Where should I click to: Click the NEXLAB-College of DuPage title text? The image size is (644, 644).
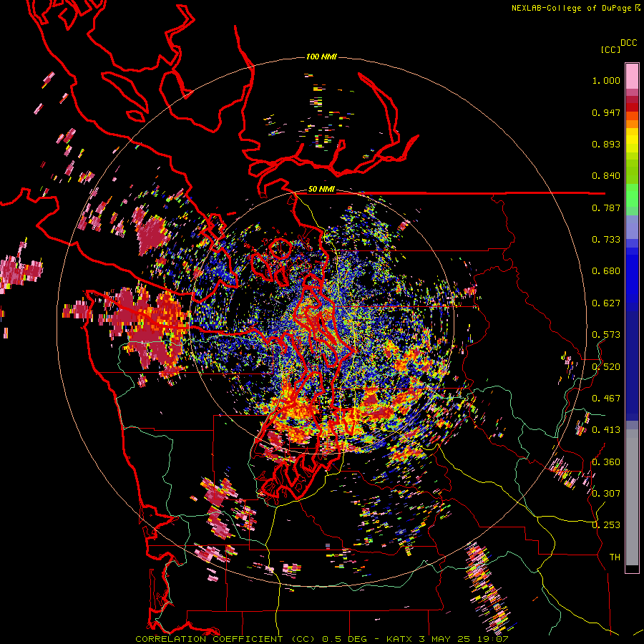click(575, 8)
